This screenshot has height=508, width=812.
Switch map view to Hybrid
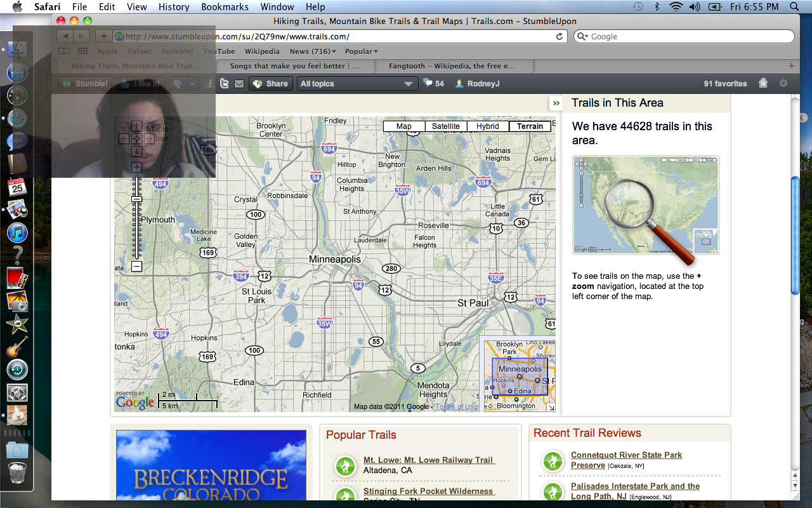pyautogui.click(x=487, y=126)
